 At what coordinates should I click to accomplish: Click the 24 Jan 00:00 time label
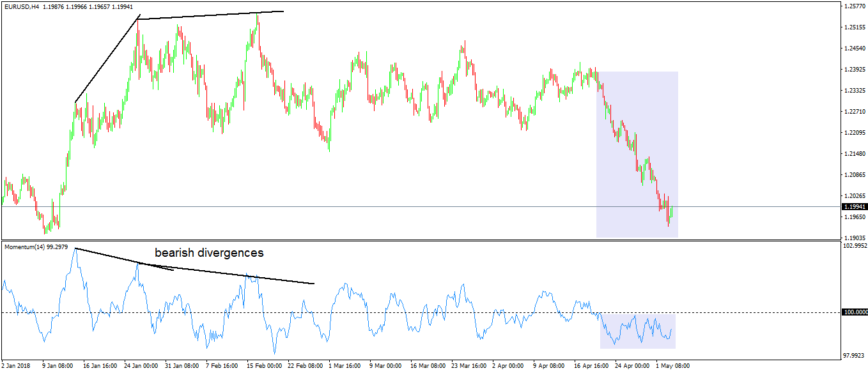142,367
